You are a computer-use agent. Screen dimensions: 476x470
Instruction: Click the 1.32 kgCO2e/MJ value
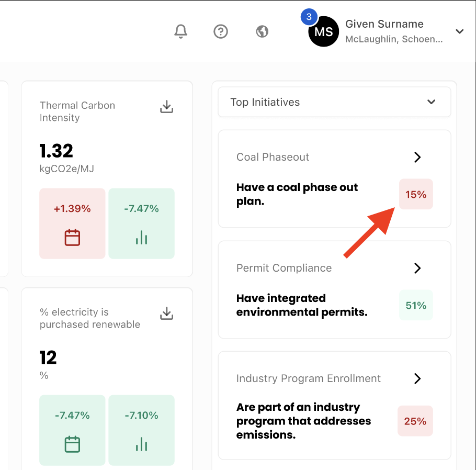coord(56,151)
